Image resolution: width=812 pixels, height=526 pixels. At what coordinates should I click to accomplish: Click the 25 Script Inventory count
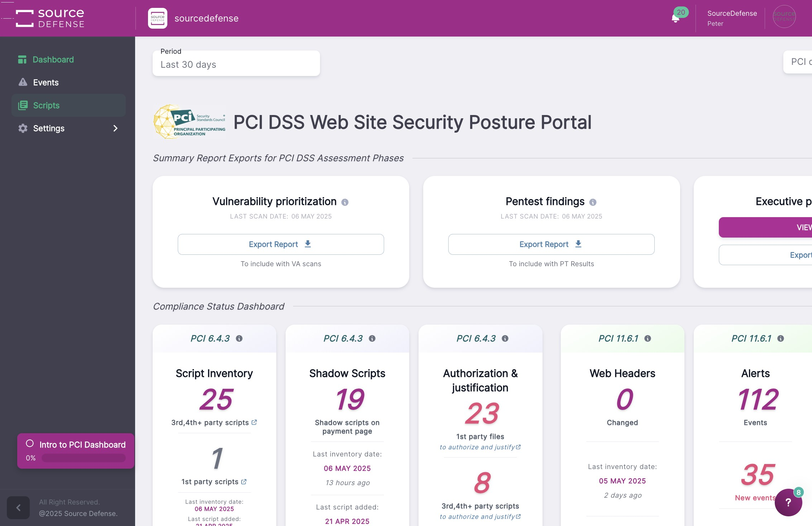[216, 400]
